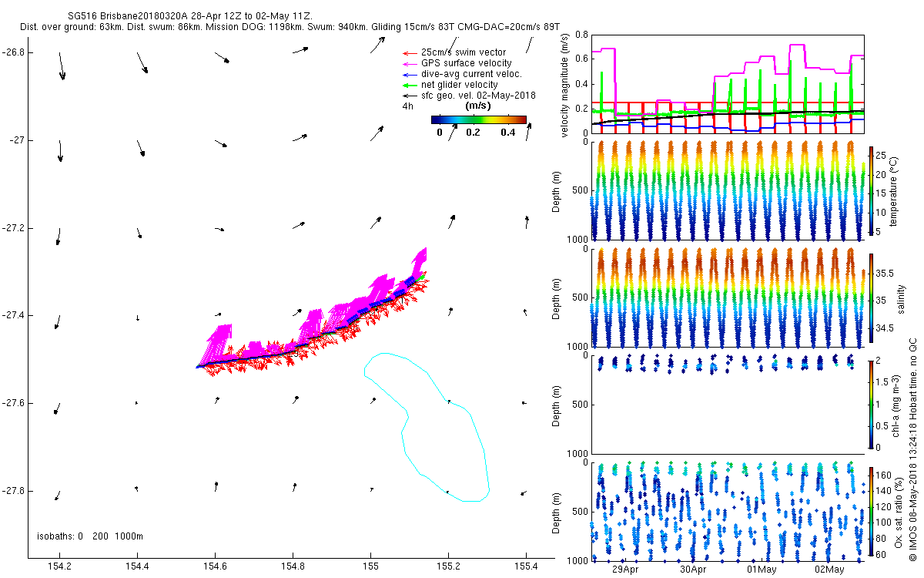Click the velocity (m/s) horizontal colorbar
Screen dimensions: 924x578
tap(478, 119)
